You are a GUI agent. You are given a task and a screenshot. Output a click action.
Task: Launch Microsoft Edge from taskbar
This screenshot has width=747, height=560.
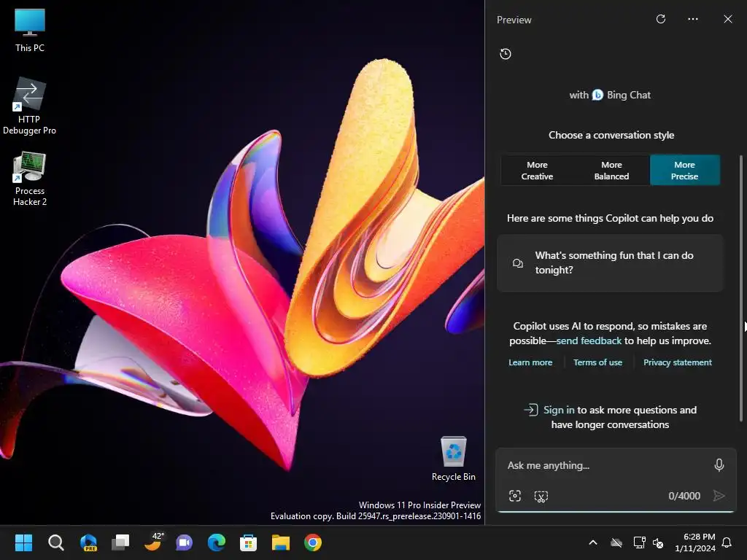[x=216, y=542]
